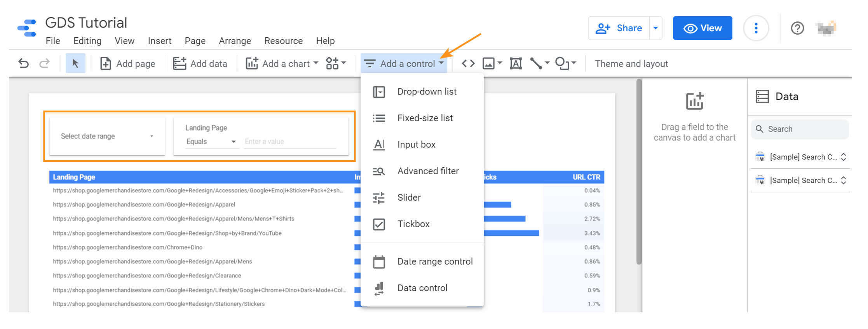Open the Insert menu
The image size is (868, 329).
160,41
